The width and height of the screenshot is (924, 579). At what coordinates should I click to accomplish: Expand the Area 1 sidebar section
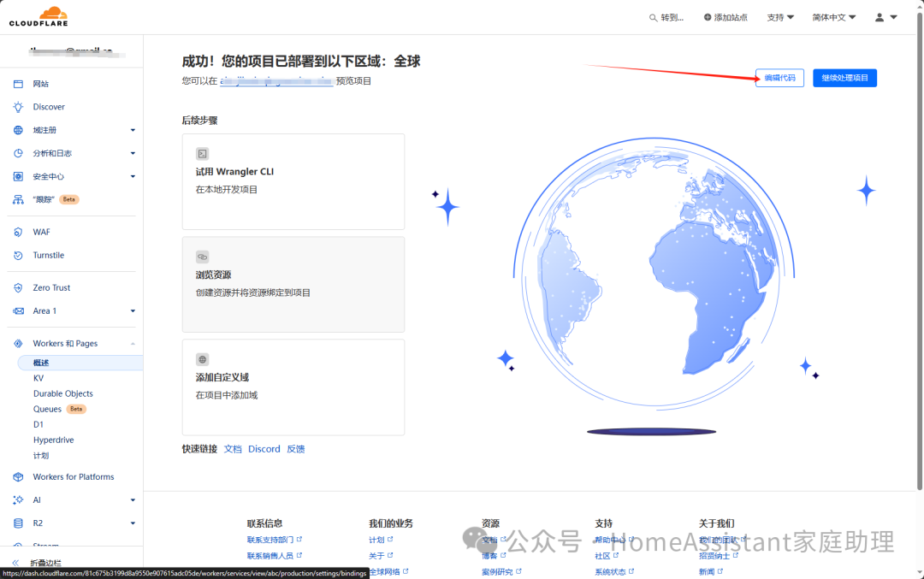(x=133, y=311)
